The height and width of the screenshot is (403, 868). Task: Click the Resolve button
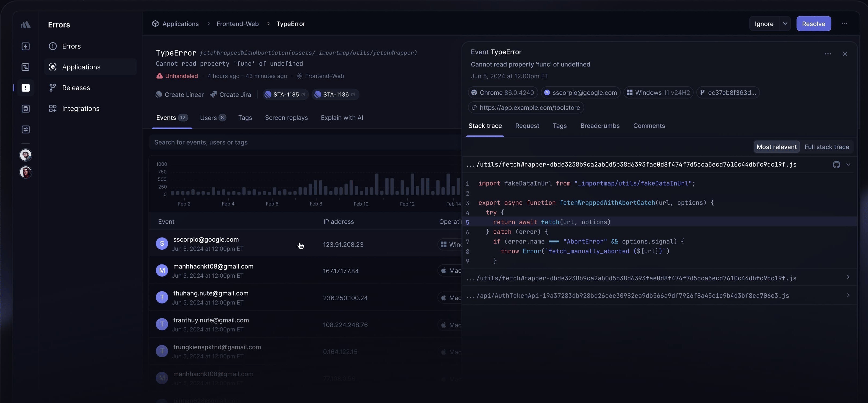pos(814,24)
